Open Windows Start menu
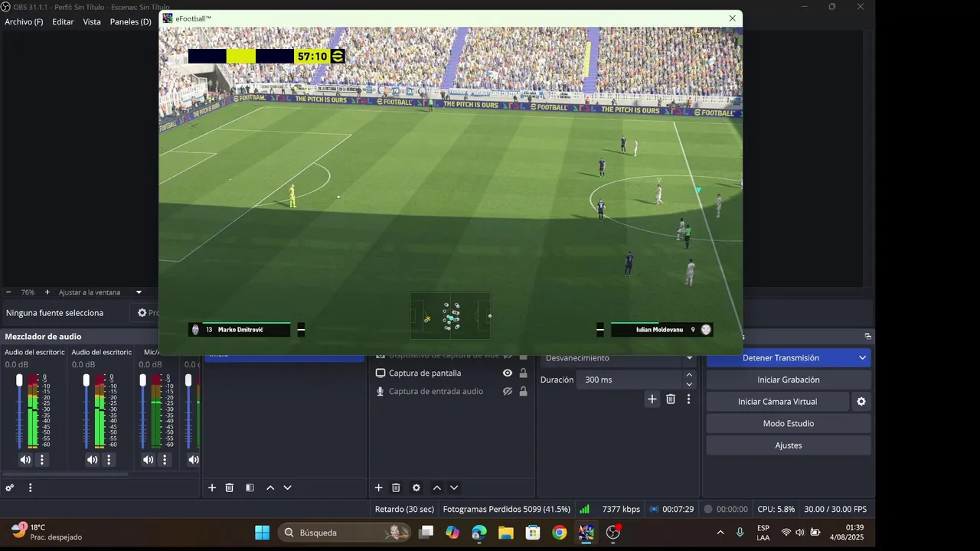The image size is (980, 551). tap(262, 533)
